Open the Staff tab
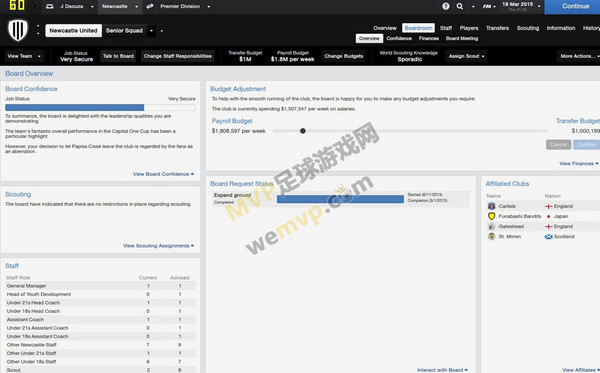600x373 pixels. coord(446,28)
